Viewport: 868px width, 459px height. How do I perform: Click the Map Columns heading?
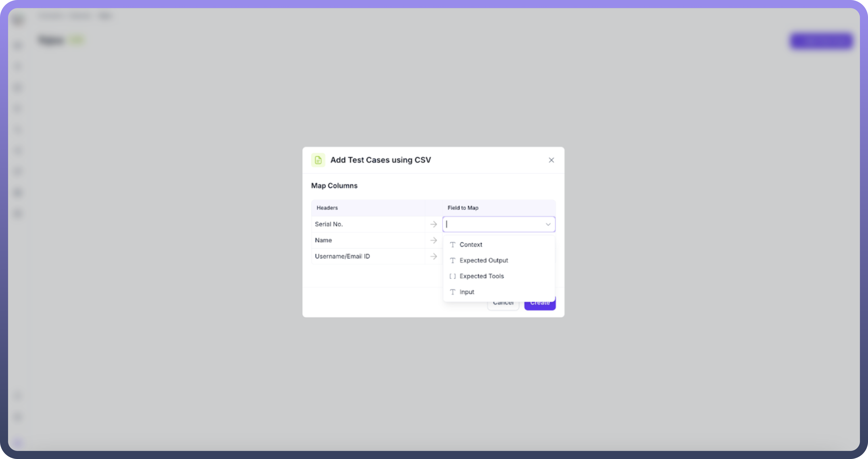click(334, 186)
